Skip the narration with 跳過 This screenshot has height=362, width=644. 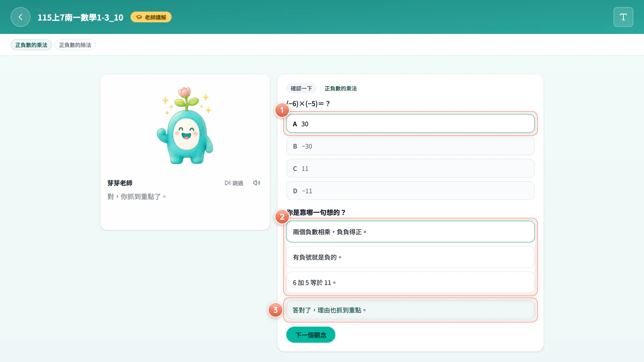click(234, 183)
